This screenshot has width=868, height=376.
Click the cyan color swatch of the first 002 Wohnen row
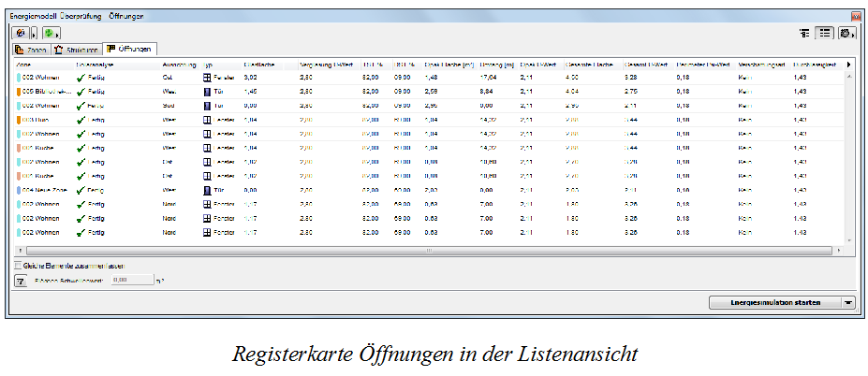(x=19, y=78)
